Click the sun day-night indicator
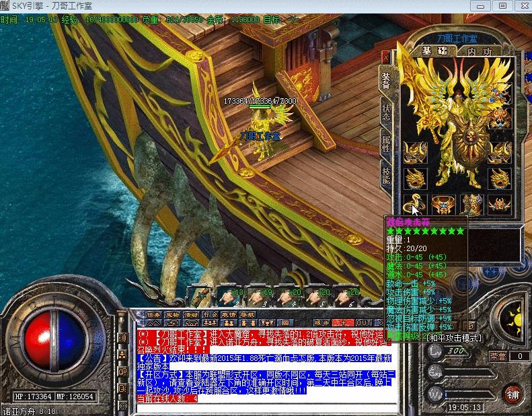This screenshot has height=416, width=532. 513,320
